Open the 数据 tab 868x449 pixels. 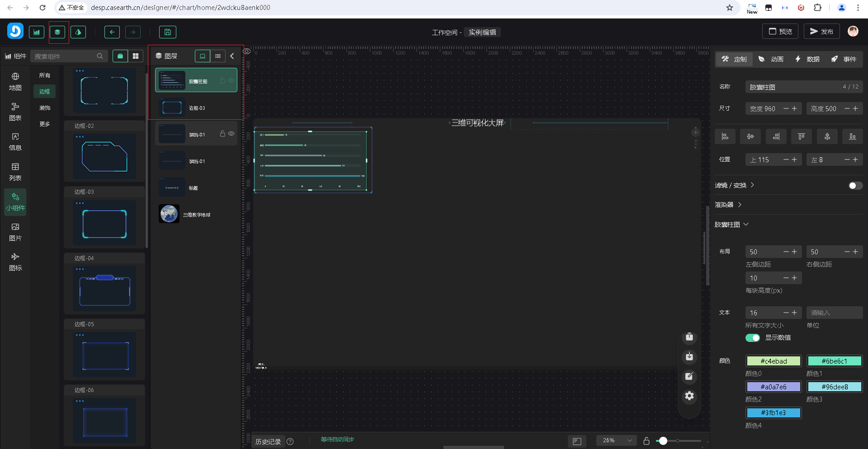(x=807, y=59)
